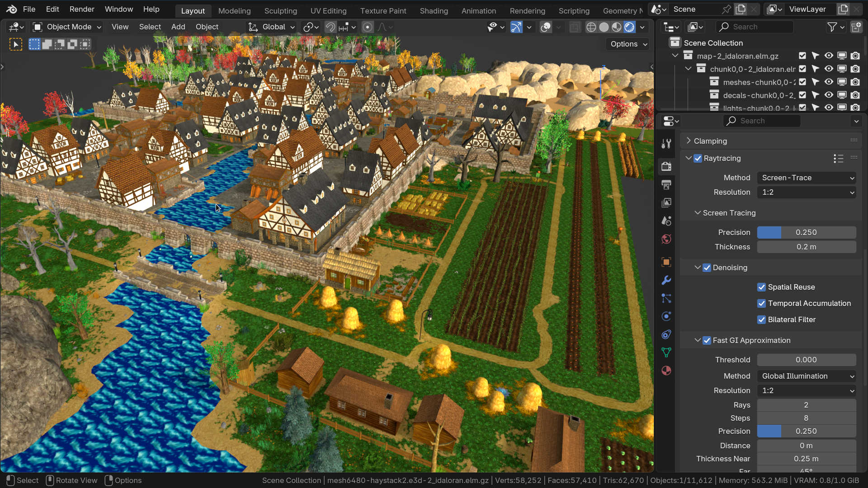
Task: Switch viewport to wireframe shading
Action: tap(591, 27)
